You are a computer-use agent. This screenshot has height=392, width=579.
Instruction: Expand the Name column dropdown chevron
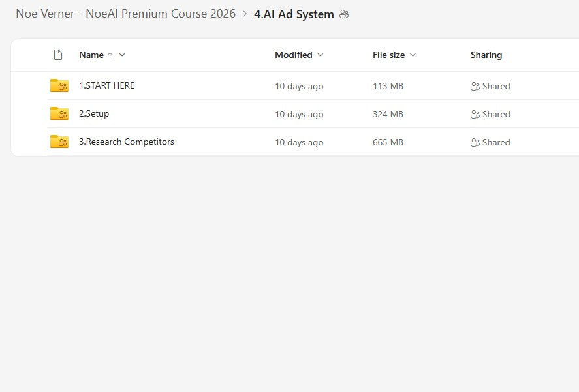tap(122, 55)
